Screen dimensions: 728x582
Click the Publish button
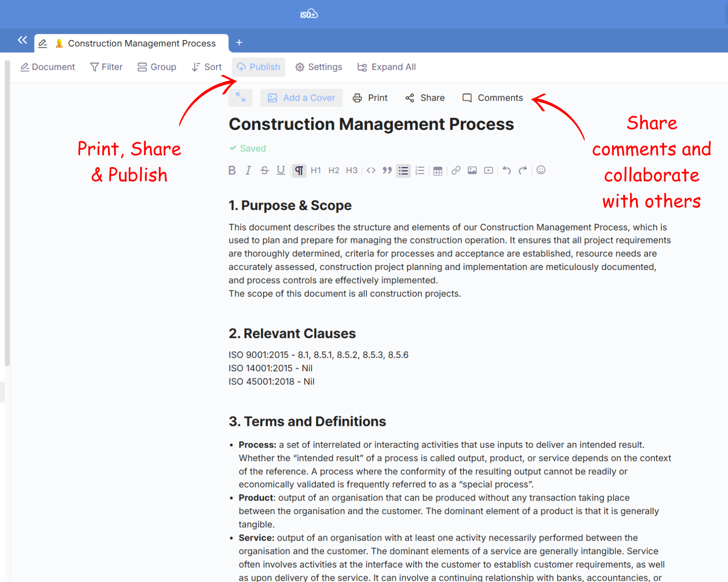tap(259, 67)
